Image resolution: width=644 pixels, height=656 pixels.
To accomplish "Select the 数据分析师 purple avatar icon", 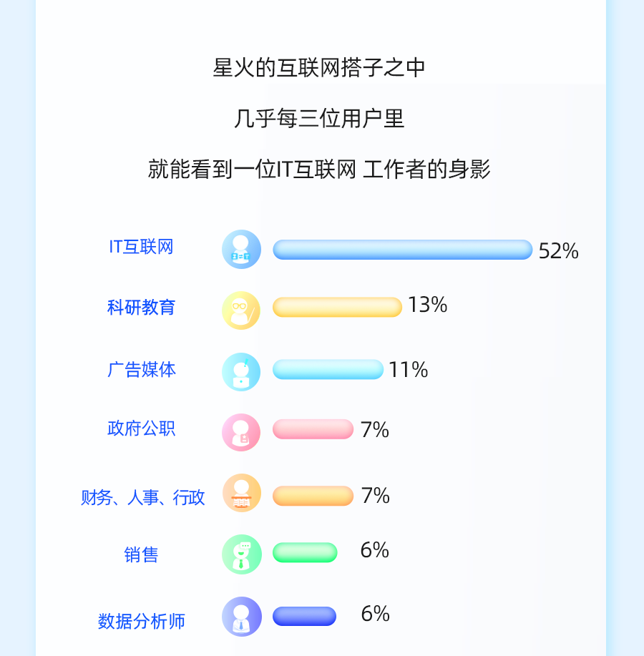I will [x=242, y=617].
